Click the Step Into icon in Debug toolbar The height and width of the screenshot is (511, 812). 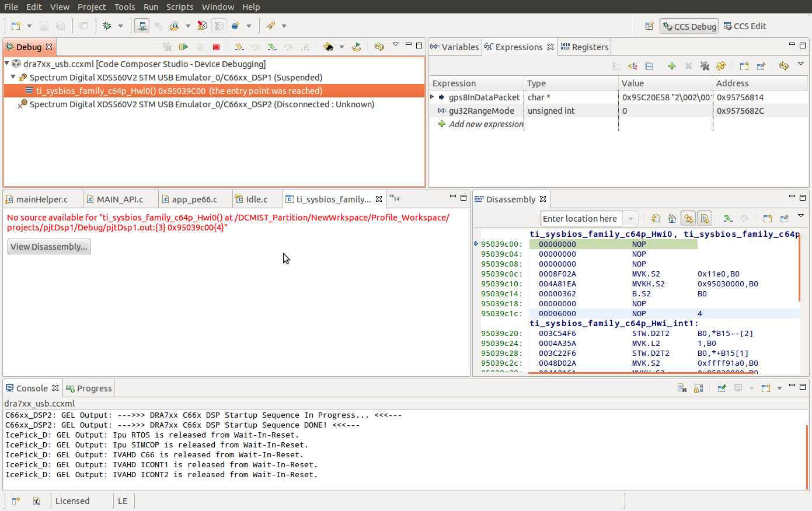pos(239,47)
